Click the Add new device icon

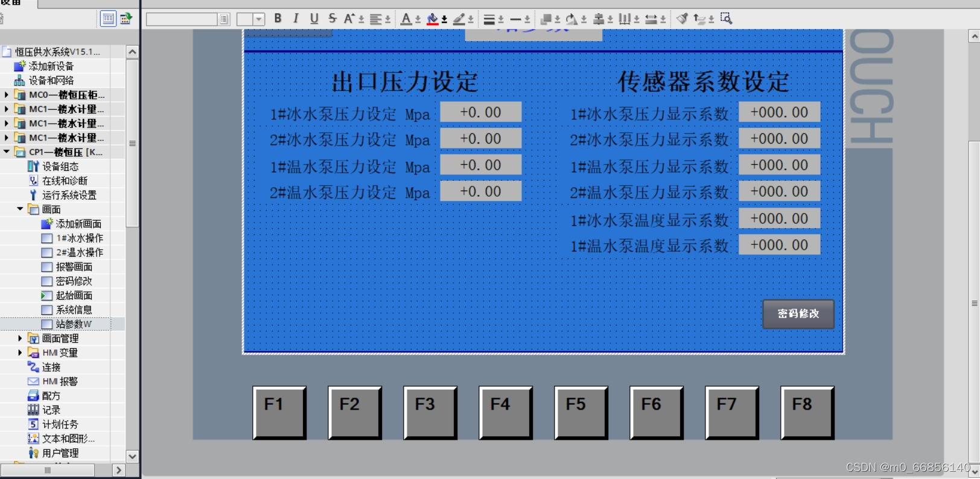(19, 66)
